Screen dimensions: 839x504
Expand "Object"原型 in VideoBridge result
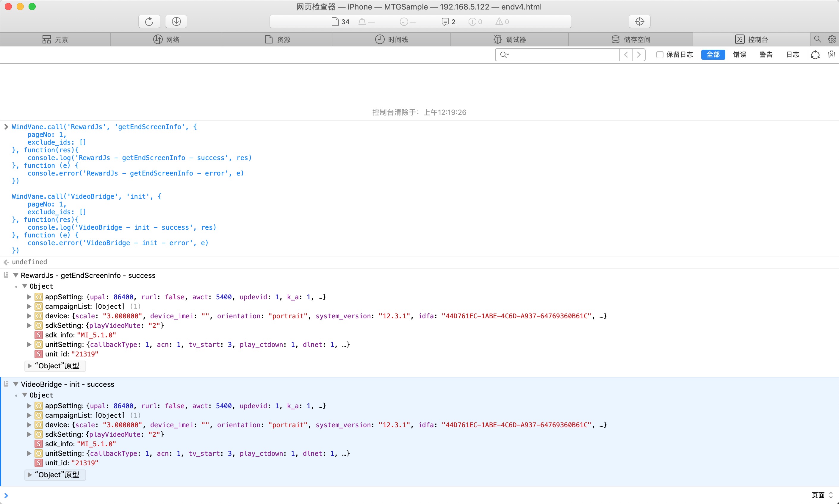(x=29, y=475)
